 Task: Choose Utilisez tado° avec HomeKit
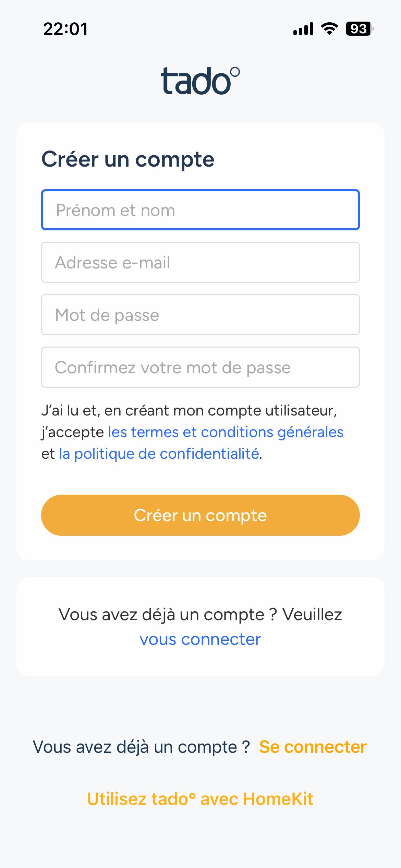coord(200,799)
